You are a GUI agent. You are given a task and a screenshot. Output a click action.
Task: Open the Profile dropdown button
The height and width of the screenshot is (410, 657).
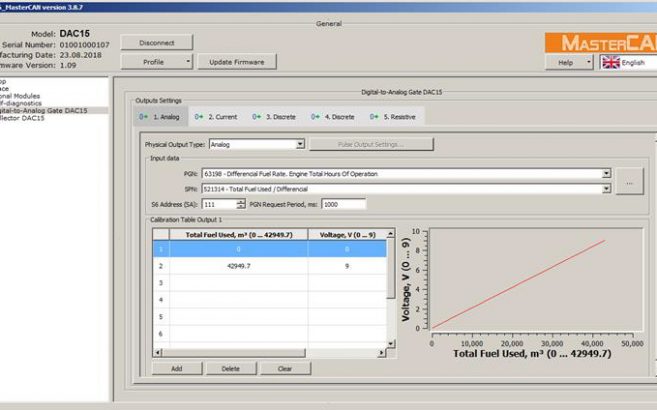157,62
